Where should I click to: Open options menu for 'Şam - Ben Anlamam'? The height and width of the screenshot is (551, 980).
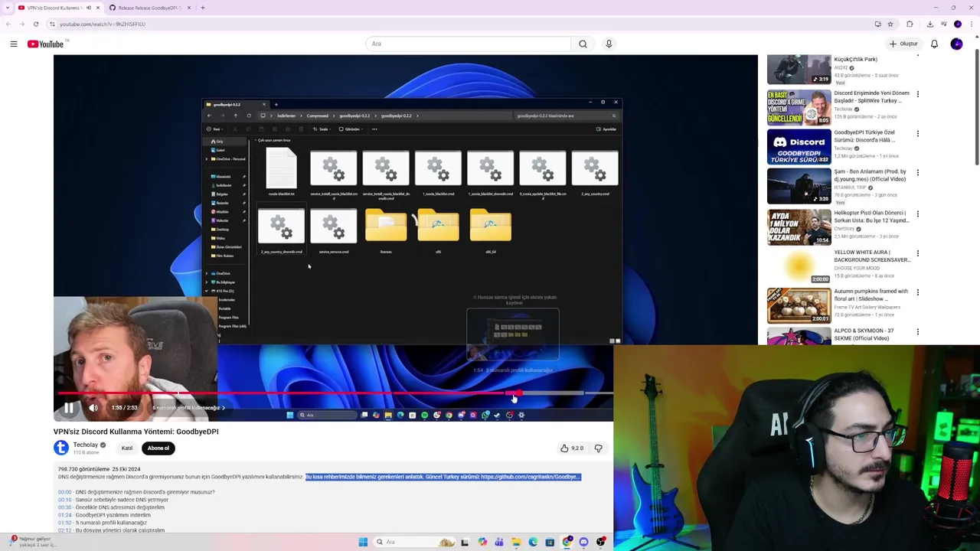[917, 174]
